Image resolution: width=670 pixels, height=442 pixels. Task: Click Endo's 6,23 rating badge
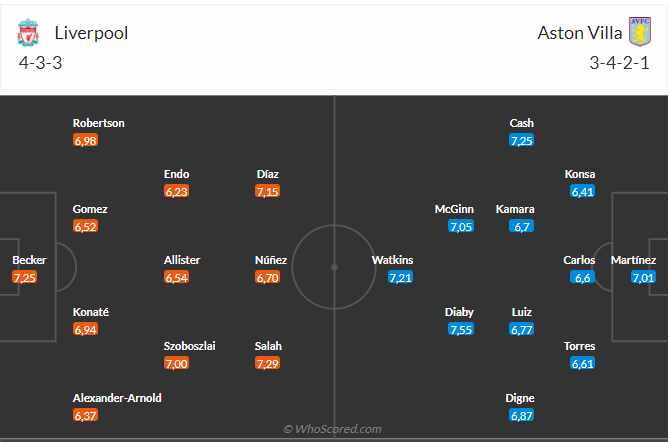pyautogui.click(x=177, y=191)
